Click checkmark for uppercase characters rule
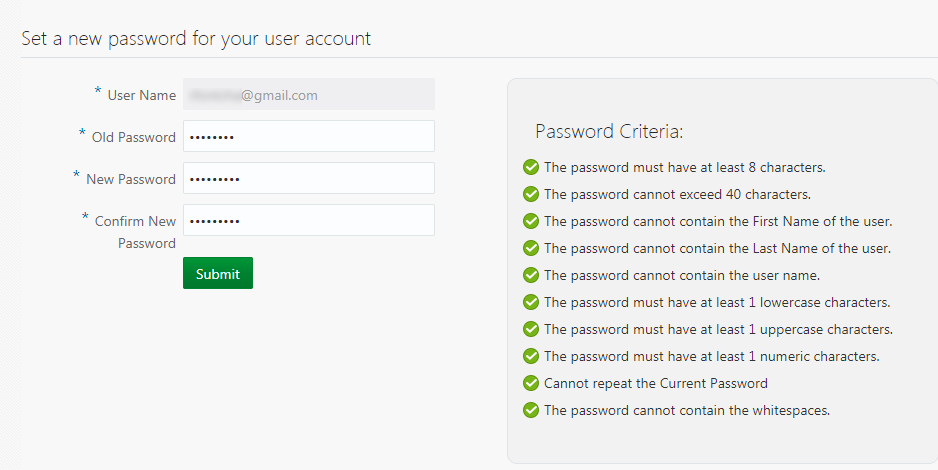The height and width of the screenshot is (470, 938). click(x=531, y=329)
